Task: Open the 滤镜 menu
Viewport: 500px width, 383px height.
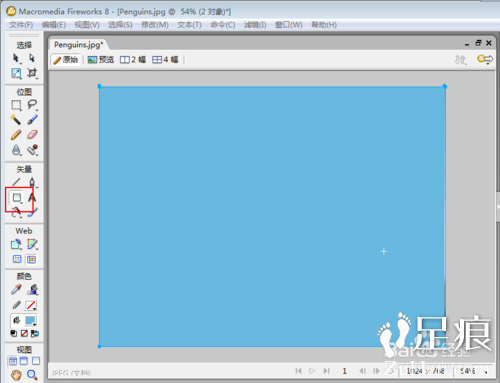Action: [x=255, y=25]
